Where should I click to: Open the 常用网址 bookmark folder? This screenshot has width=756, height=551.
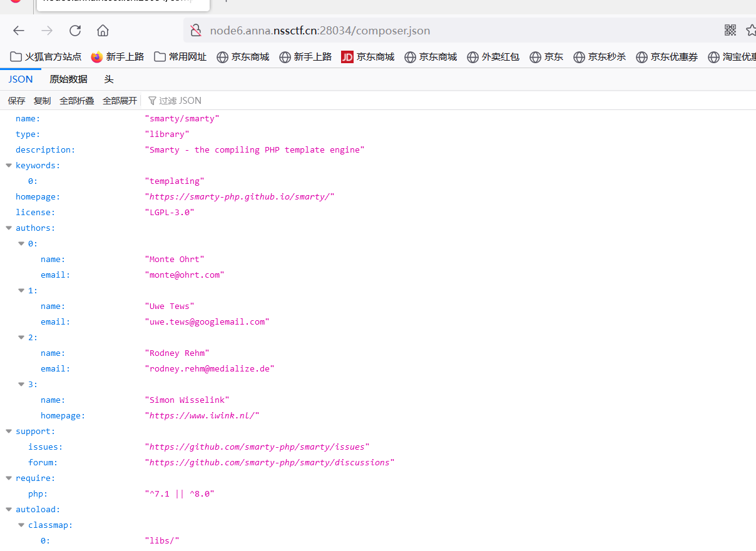(180, 57)
